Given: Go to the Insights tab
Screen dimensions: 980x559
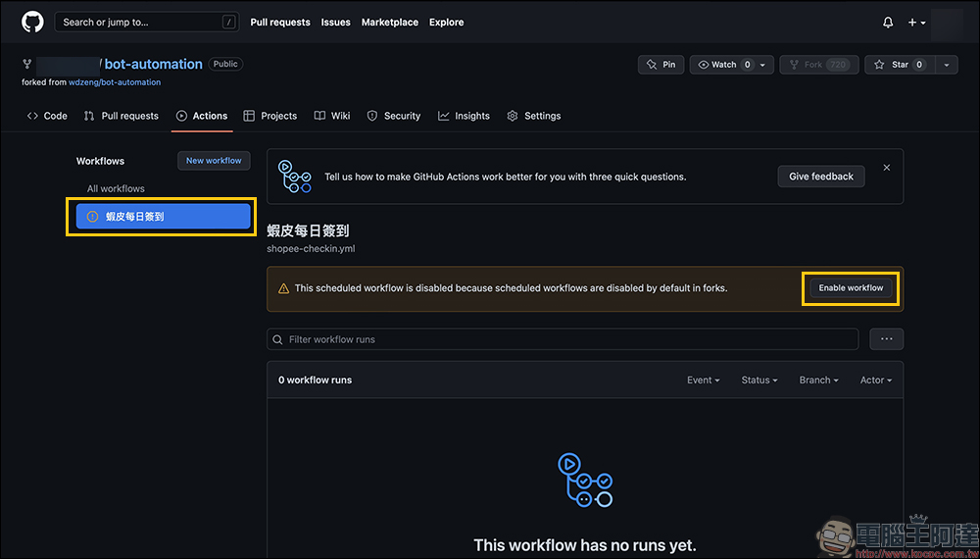Looking at the screenshot, I should pyautogui.click(x=464, y=116).
